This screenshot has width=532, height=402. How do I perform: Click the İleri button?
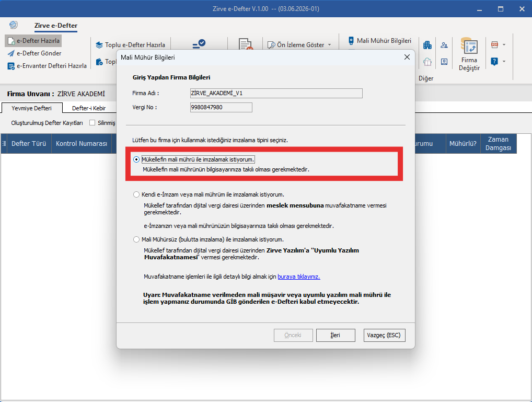click(x=336, y=335)
